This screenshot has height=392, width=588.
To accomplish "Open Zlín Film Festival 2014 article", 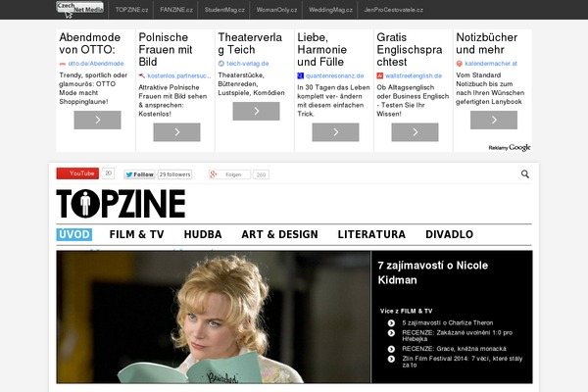I will point(462,362).
